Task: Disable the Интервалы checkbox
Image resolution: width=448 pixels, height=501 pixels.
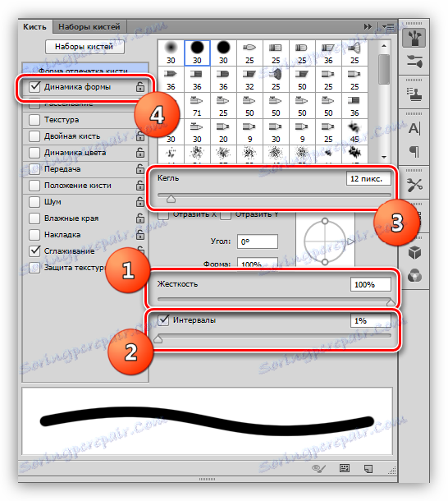Action: [x=163, y=319]
